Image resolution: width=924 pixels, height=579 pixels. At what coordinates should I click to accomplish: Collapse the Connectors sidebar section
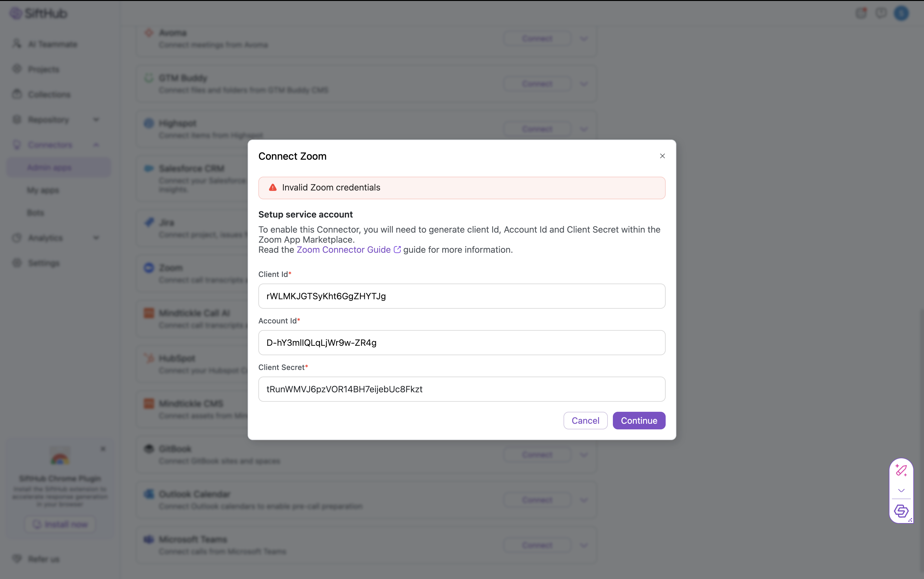click(96, 145)
